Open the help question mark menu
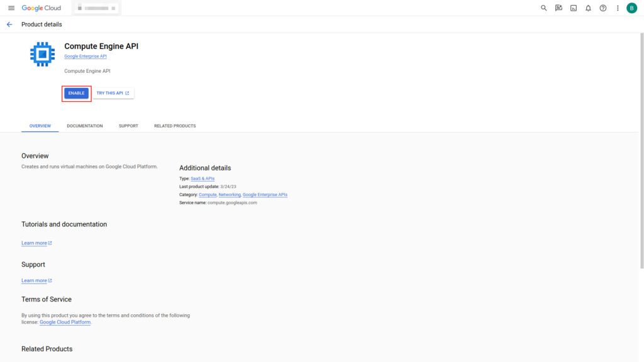The image size is (644, 362). 603,8
